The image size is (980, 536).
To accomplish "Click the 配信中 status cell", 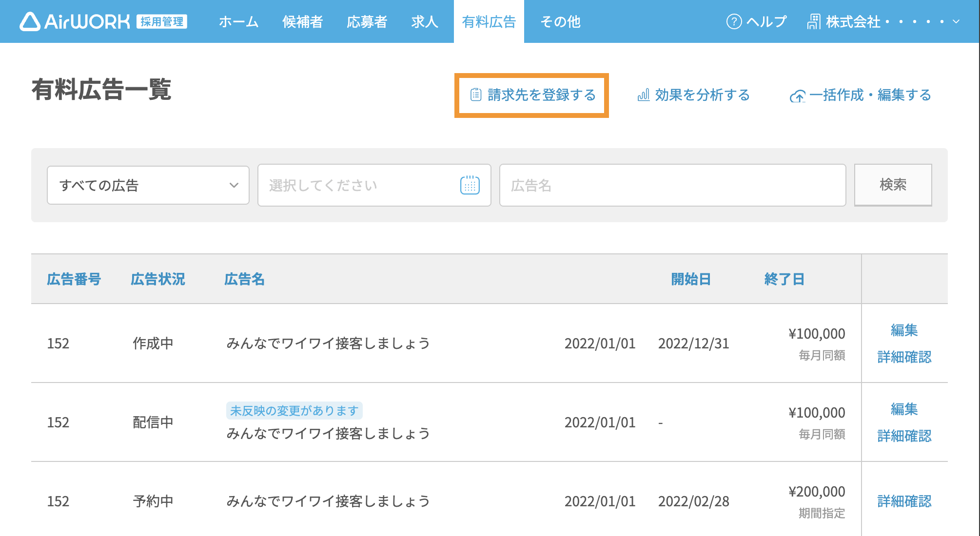I will point(153,422).
